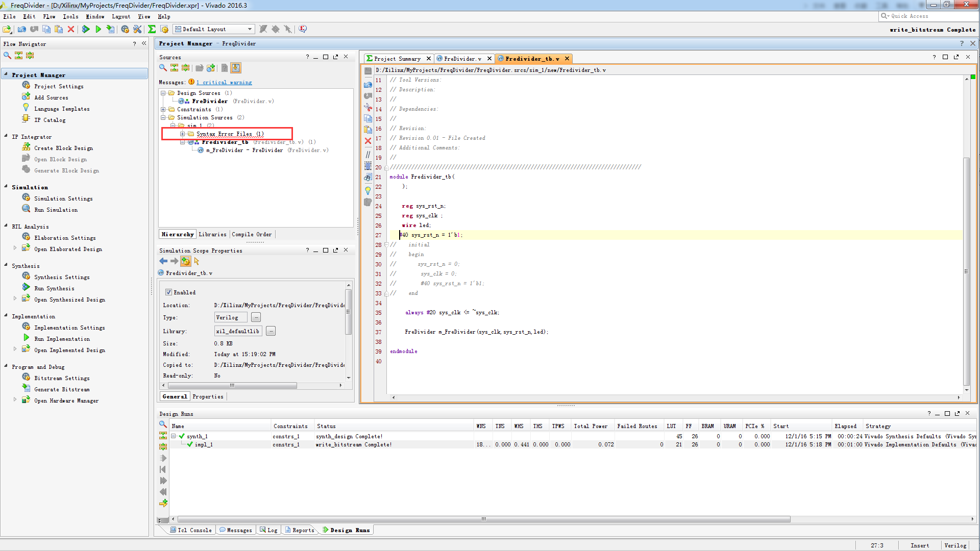This screenshot has width=980, height=551.
Task: Expand the Syntax Error Files tree node
Action: pyautogui.click(x=182, y=134)
